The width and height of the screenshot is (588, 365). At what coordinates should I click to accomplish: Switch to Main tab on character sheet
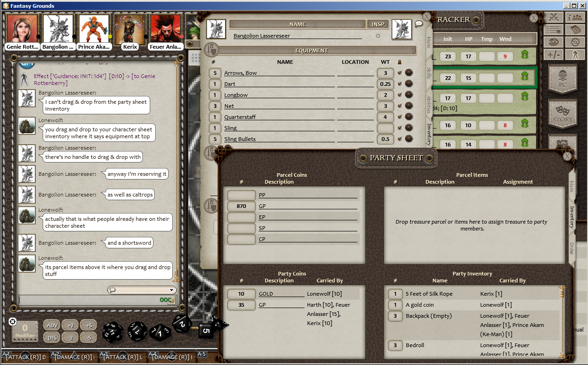429,42
